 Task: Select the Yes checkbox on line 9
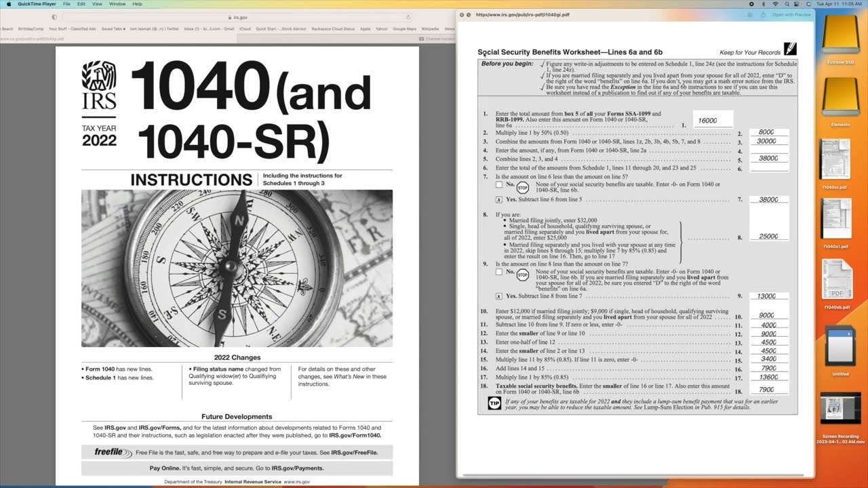click(x=499, y=296)
